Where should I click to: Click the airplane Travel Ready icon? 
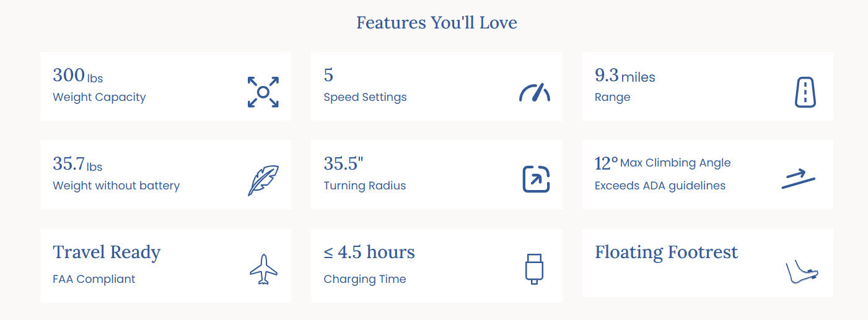263,269
